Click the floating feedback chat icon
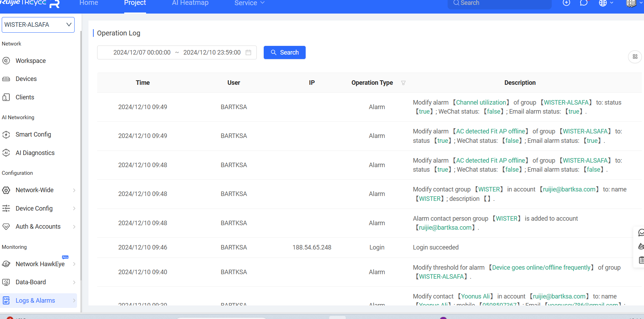This screenshot has height=319, width=644. (641, 233)
